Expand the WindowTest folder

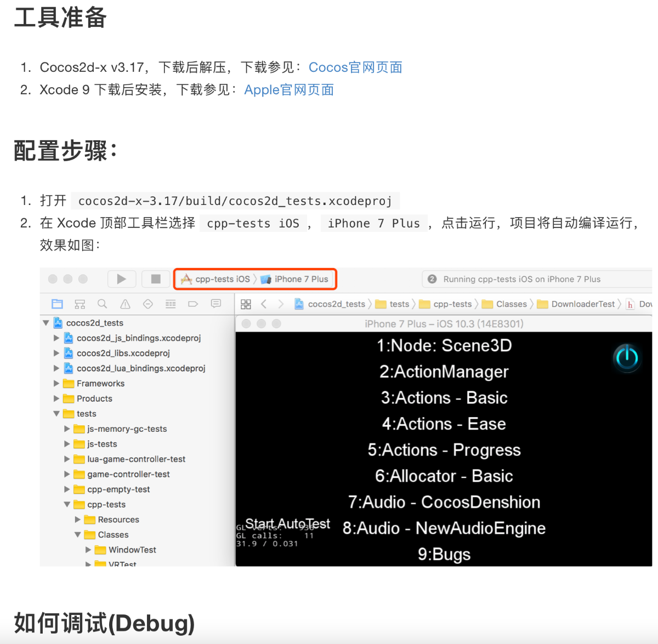click(x=88, y=550)
